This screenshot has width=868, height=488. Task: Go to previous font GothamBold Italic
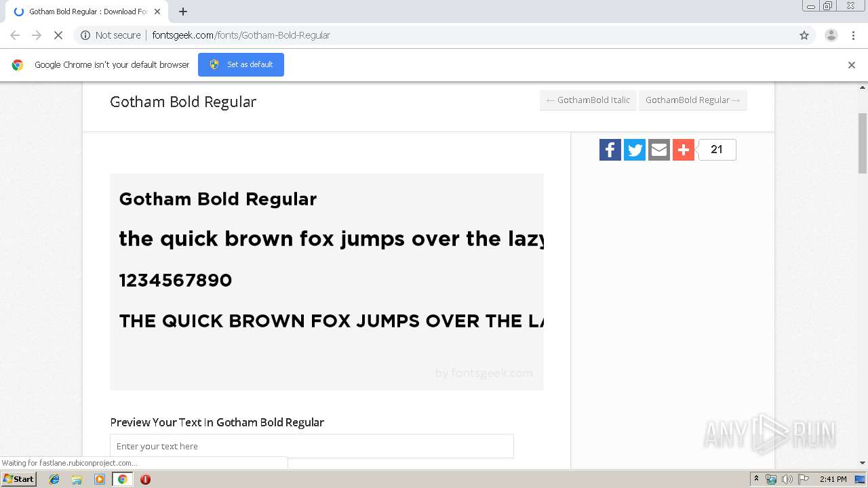(588, 100)
